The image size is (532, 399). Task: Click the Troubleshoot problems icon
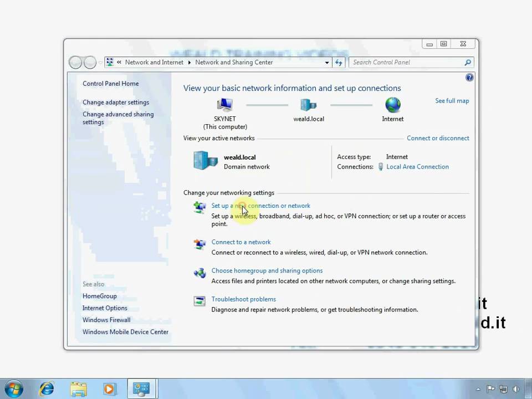click(199, 301)
